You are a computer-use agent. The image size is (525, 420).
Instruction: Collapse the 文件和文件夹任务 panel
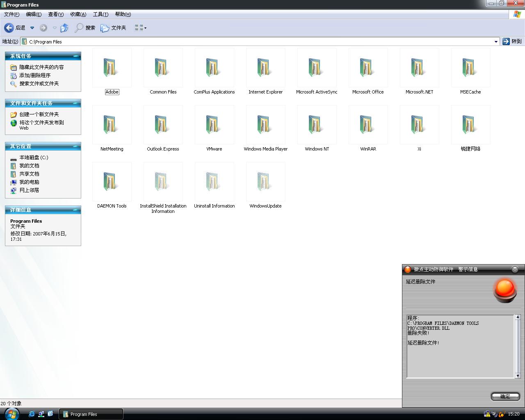tap(76, 103)
